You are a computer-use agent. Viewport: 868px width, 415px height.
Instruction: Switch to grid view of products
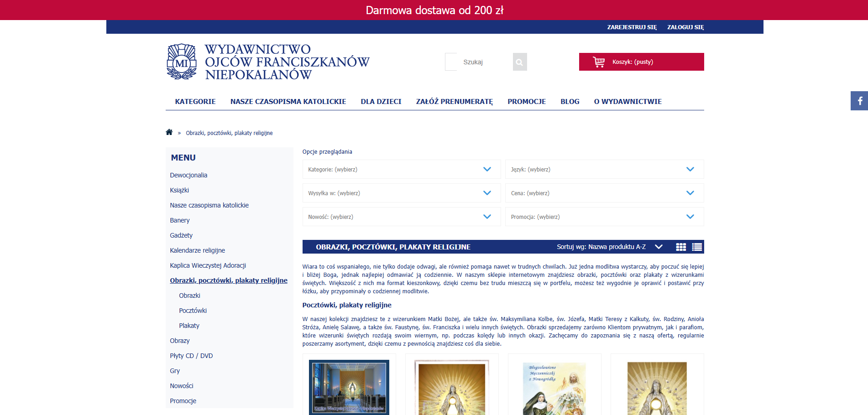(x=681, y=247)
